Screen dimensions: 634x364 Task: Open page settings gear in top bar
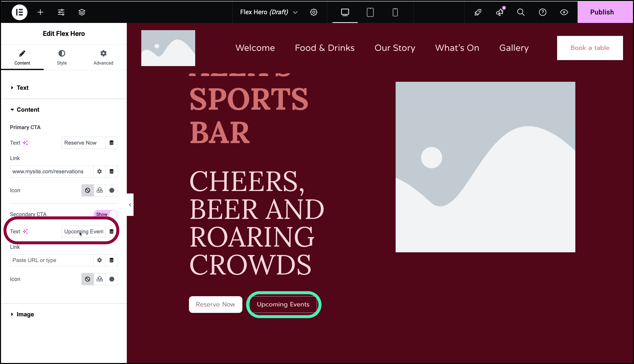pyautogui.click(x=314, y=12)
